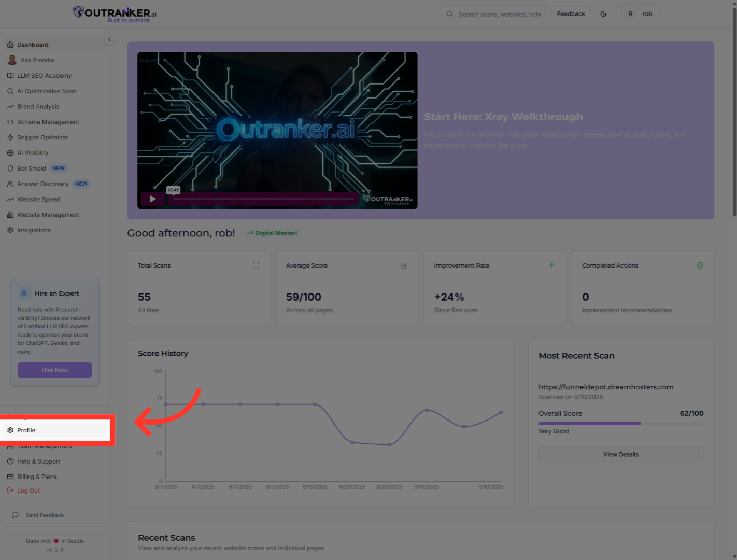Click the Total Scans value "55"
This screenshot has width=737, height=560.
point(144,297)
